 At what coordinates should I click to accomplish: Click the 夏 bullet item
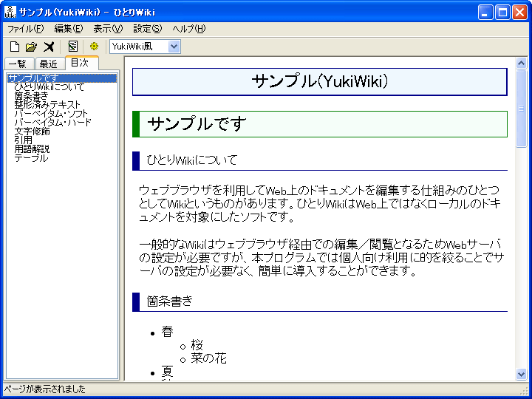167,372
